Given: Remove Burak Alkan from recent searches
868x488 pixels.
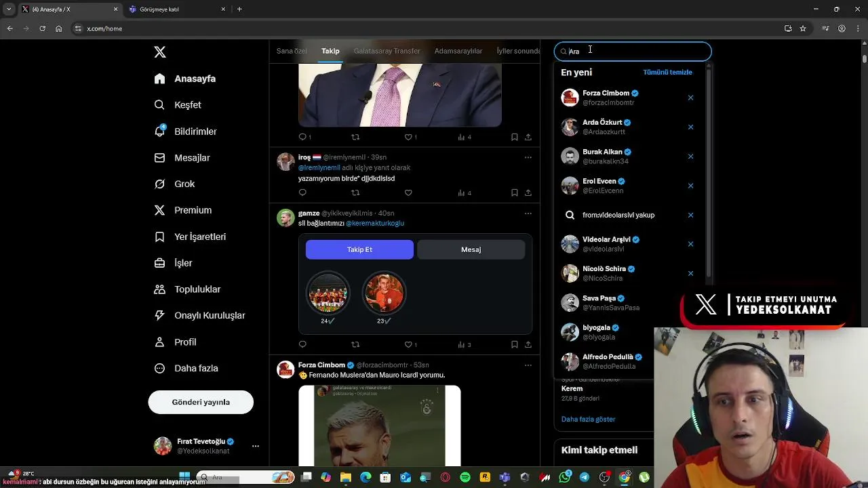Looking at the screenshot, I should [x=690, y=157].
